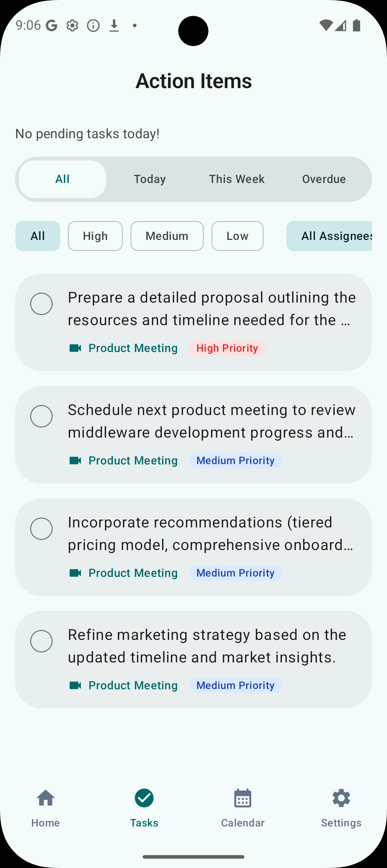
Task: Switch to the Today filter tab
Action: (149, 179)
